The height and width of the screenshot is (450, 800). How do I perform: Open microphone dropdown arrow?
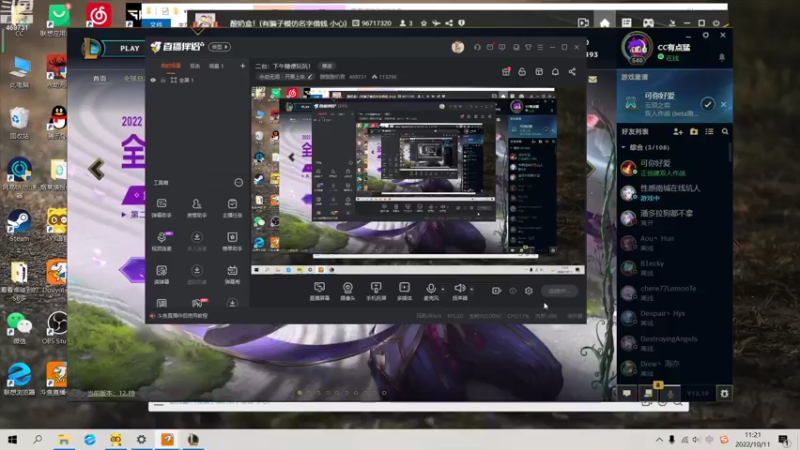[x=443, y=289]
